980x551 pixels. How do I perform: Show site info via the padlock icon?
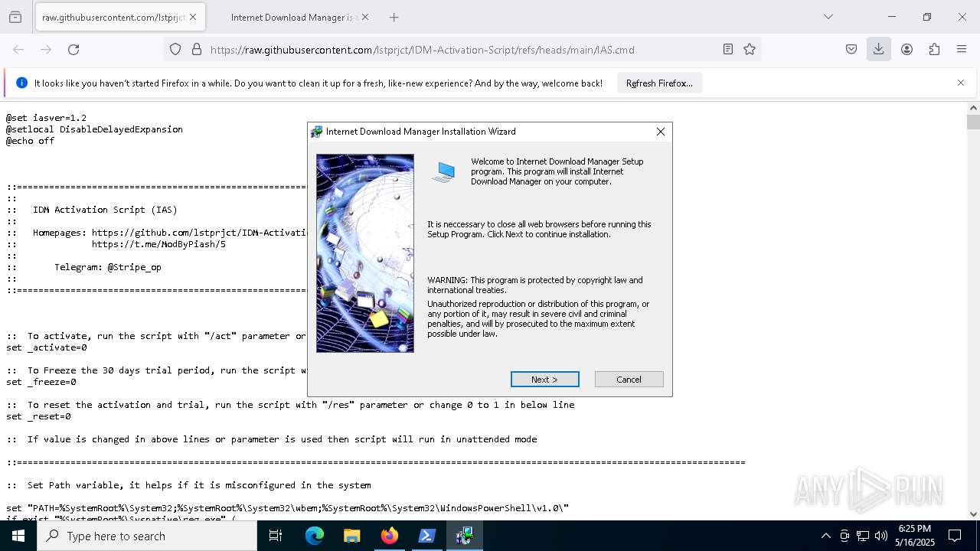tap(197, 50)
